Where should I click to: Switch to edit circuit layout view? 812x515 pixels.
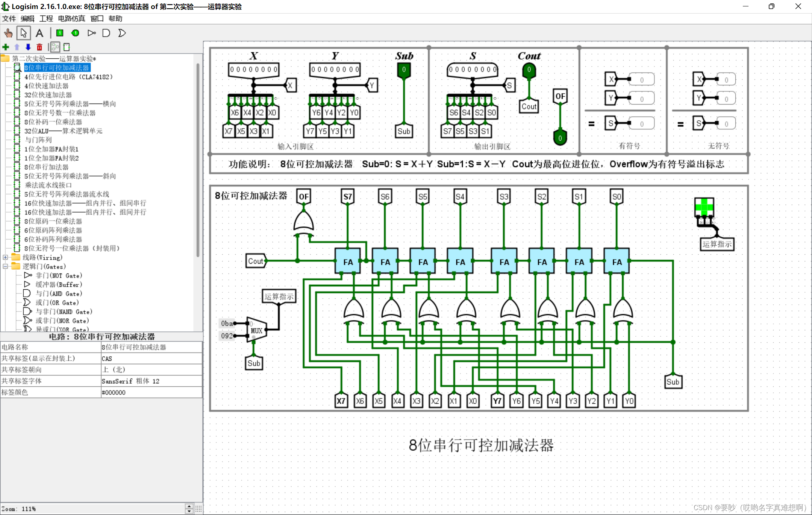[55, 47]
